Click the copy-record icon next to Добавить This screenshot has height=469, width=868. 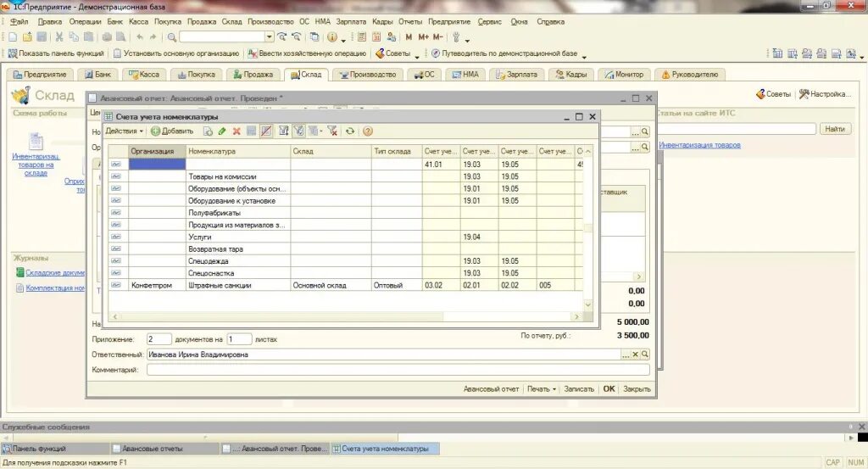coord(208,131)
